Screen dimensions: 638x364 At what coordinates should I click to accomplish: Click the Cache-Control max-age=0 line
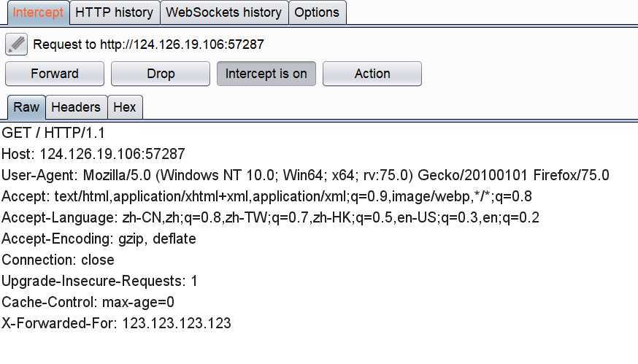tap(88, 302)
